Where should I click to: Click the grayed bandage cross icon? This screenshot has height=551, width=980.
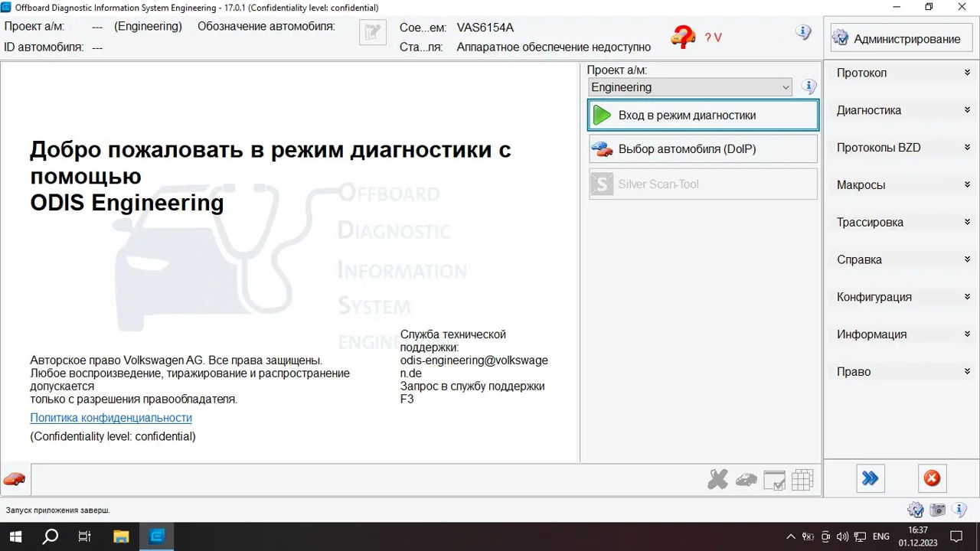tap(717, 480)
